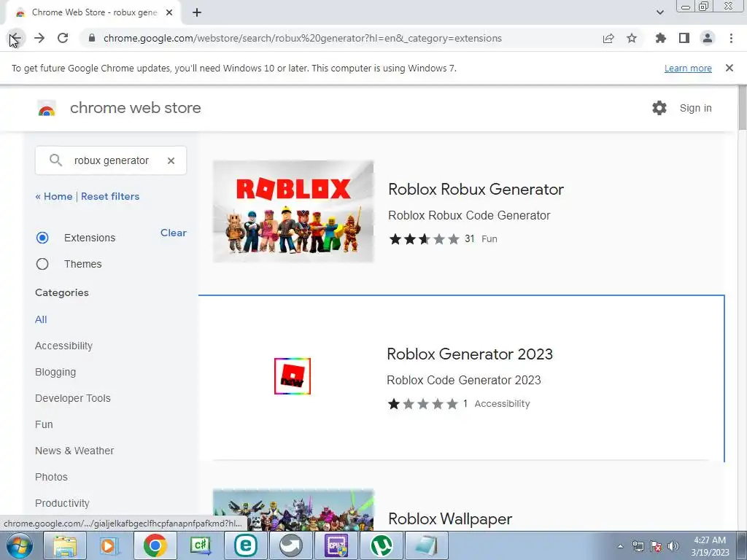
Task: Select the Themes radio button
Action: tap(42, 264)
